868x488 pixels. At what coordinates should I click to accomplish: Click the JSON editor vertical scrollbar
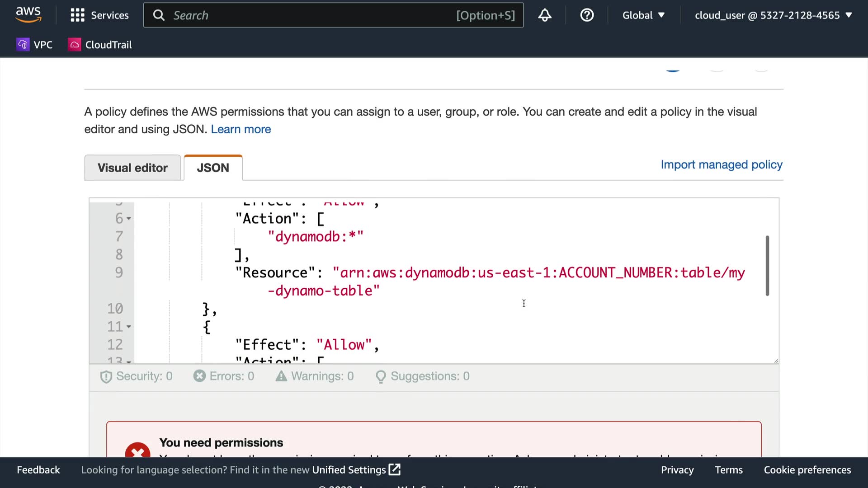click(x=767, y=266)
